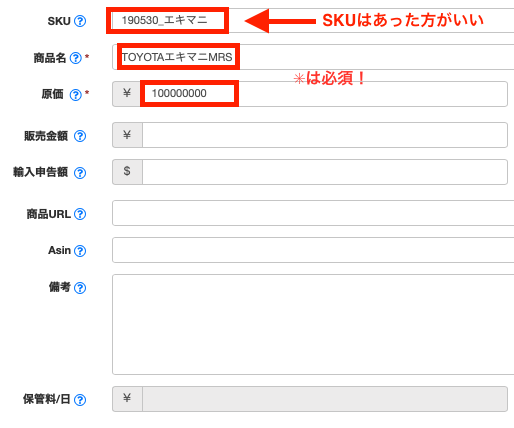Image resolution: width=514 pixels, height=428 pixels.
Task: Click into the 商品名 text field
Action: 313,57
